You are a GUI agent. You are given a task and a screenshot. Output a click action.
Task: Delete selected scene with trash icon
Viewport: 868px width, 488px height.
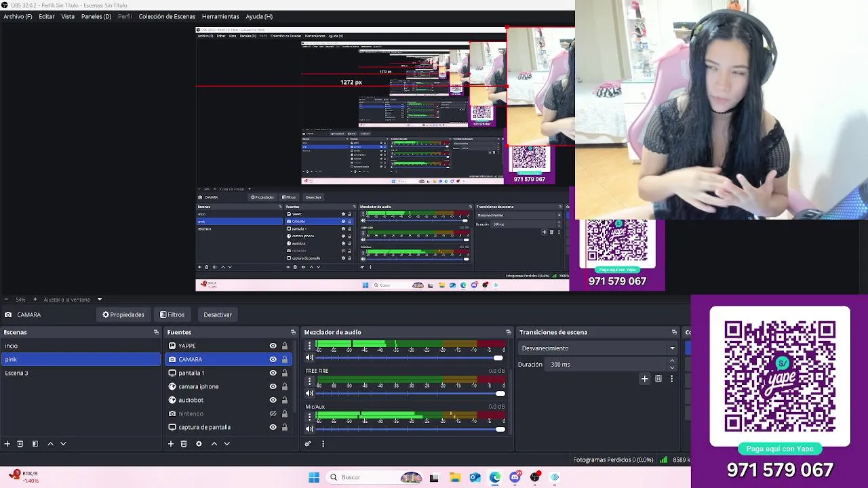click(x=20, y=444)
